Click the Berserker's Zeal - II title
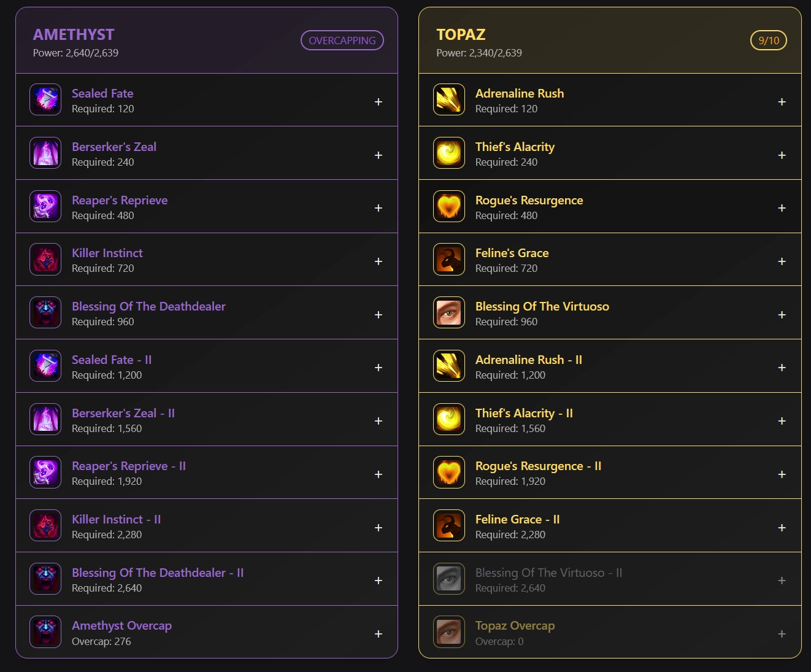This screenshot has width=811, height=672. coord(123,413)
